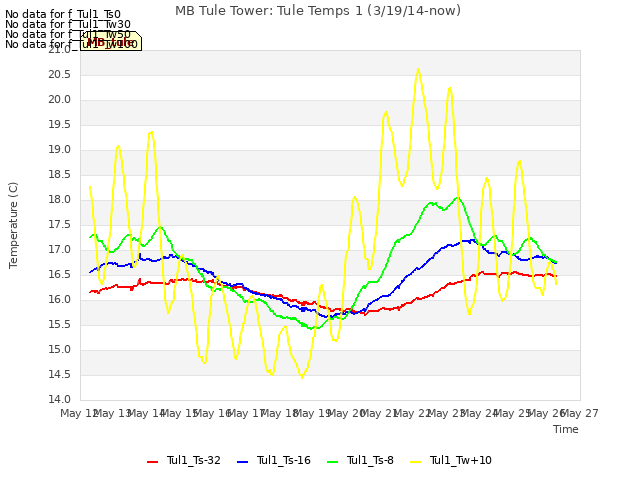Click the Time axis label
This screenshot has height=480, width=640.
[566, 429]
